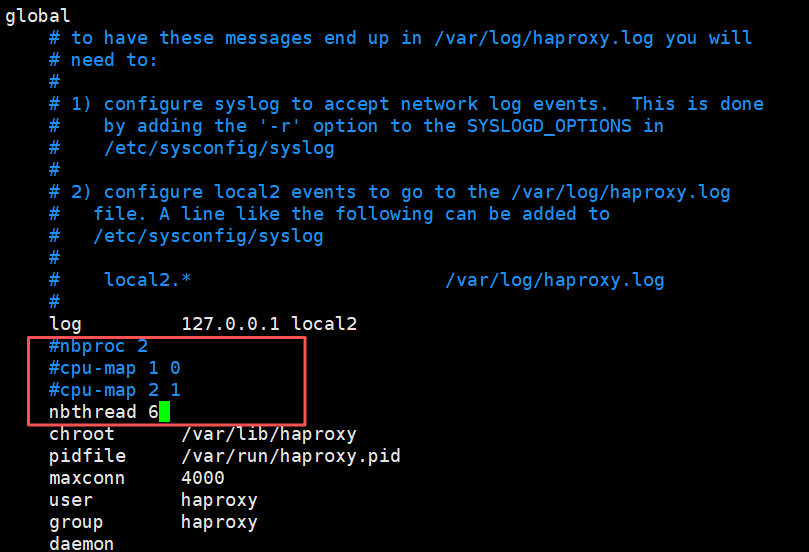Click the "maxconn" directive keyword
Screen dimensions: 809x552
[x=87, y=478]
